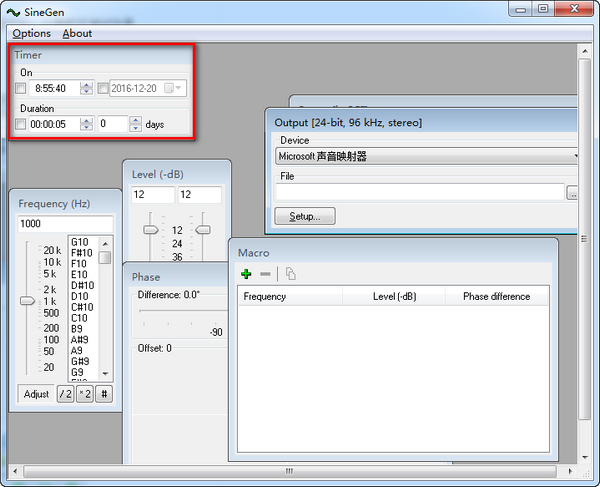Click horizontal scrollbar left arrow
This screenshot has height=487, width=600.
(15, 471)
